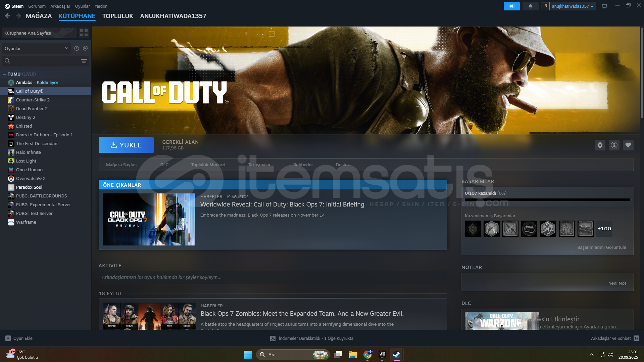Open Destek link
The width and height of the screenshot is (644, 362).
343,165
